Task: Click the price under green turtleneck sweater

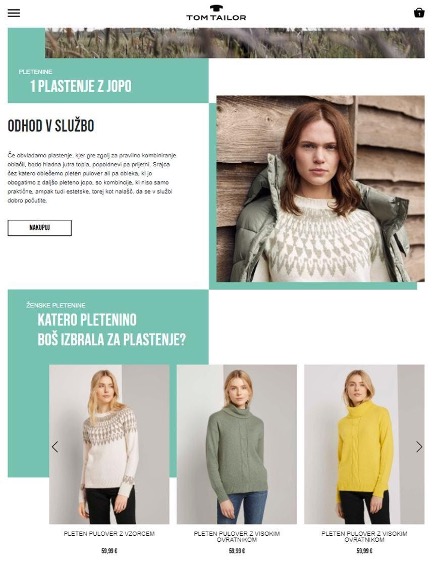Action: pos(237,551)
